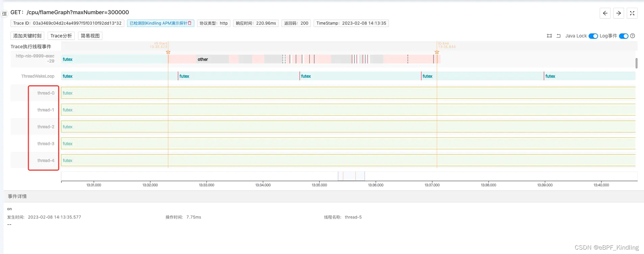Select the thread-0 row label
This screenshot has width=644, height=254.
tap(46, 93)
